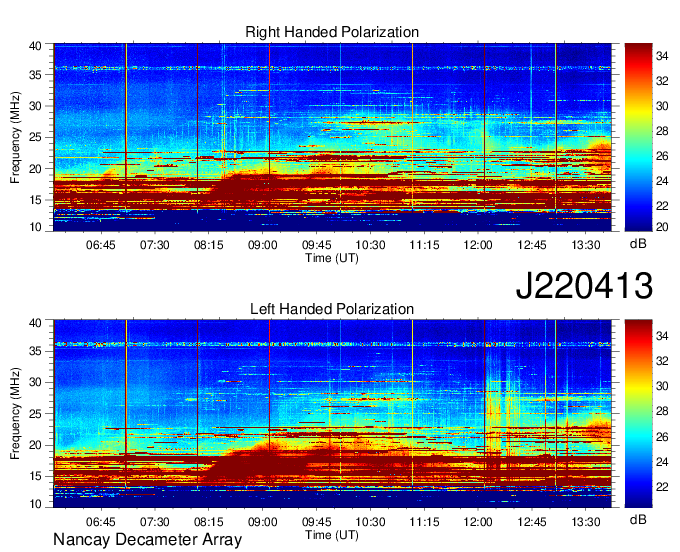Click 10:30 tick on Right Handed time axis
Viewport: 680px width, 552px height.
click(x=370, y=245)
